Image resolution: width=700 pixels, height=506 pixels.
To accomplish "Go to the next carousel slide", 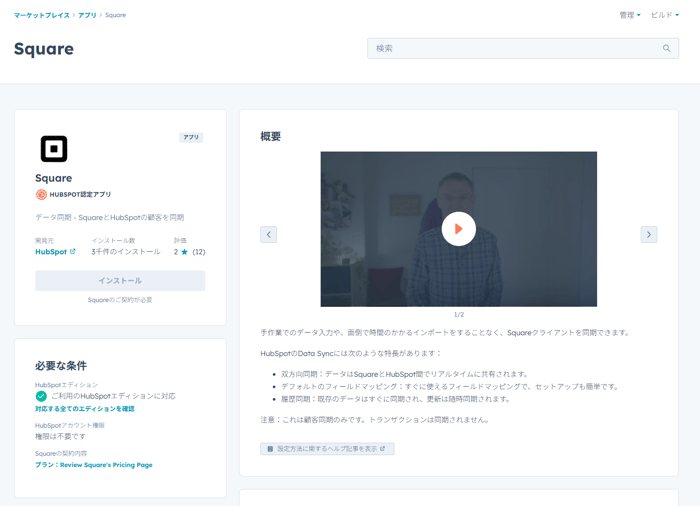I will [648, 235].
